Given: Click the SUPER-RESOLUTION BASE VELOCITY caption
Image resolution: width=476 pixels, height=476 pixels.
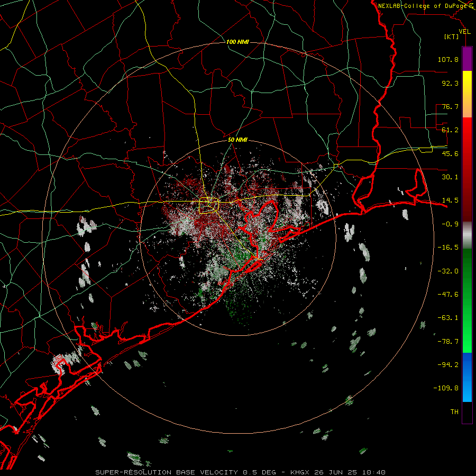Looking at the screenshot, I should pyautogui.click(x=167, y=472).
